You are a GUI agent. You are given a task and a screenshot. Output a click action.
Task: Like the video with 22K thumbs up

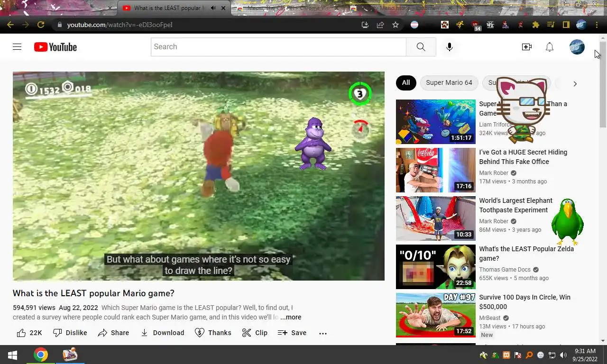pos(29,333)
